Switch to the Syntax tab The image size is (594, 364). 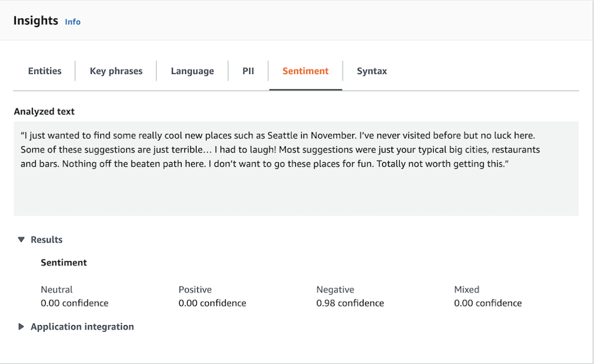pyautogui.click(x=372, y=71)
